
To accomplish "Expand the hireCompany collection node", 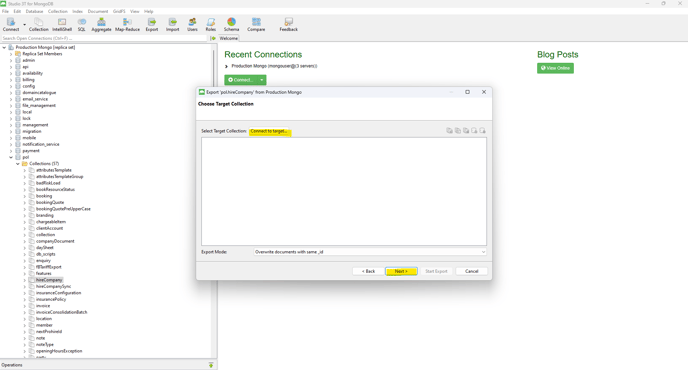I will 25,280.
